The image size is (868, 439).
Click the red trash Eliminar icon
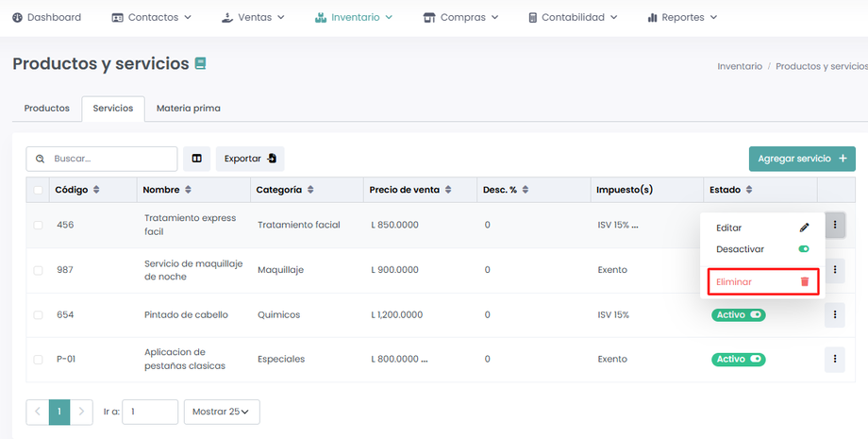[x=804, y=281]
